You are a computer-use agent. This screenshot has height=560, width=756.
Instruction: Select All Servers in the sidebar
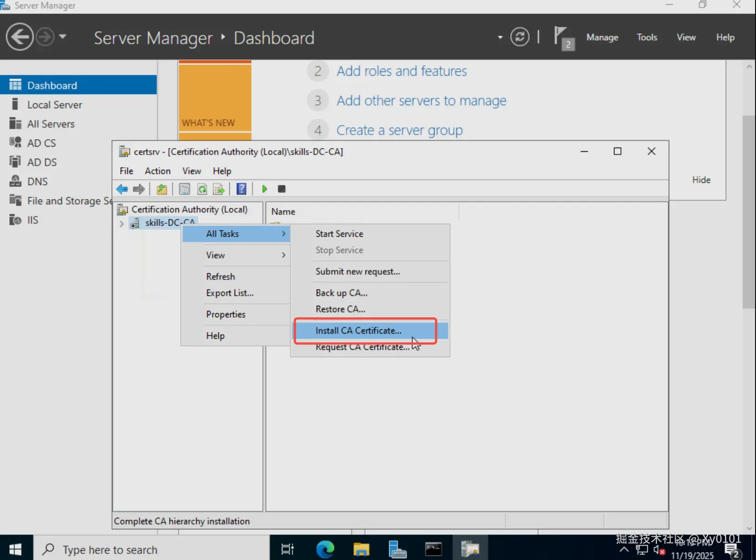78,124
